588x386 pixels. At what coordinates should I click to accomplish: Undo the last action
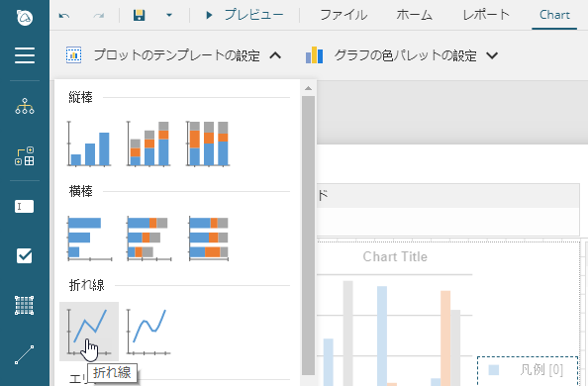(x=64, y=16)
